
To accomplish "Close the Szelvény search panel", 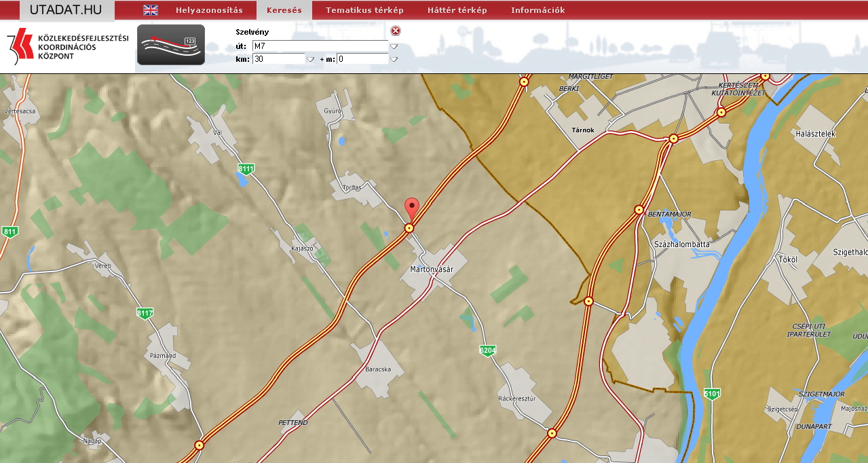I will [396, 31].
